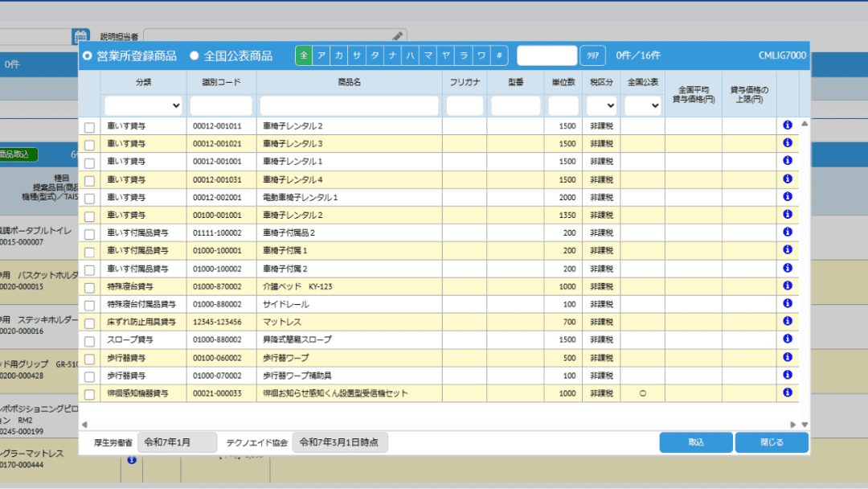Select the 全 kana filter tab
Viewport: 868px width, 489px height.
pyautogui.click(x=303, y=55)
